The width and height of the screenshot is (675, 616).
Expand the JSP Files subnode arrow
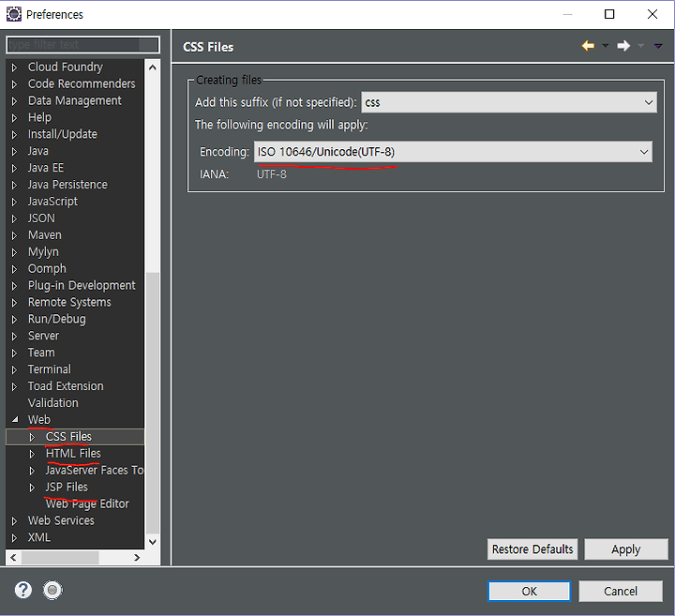32,488
